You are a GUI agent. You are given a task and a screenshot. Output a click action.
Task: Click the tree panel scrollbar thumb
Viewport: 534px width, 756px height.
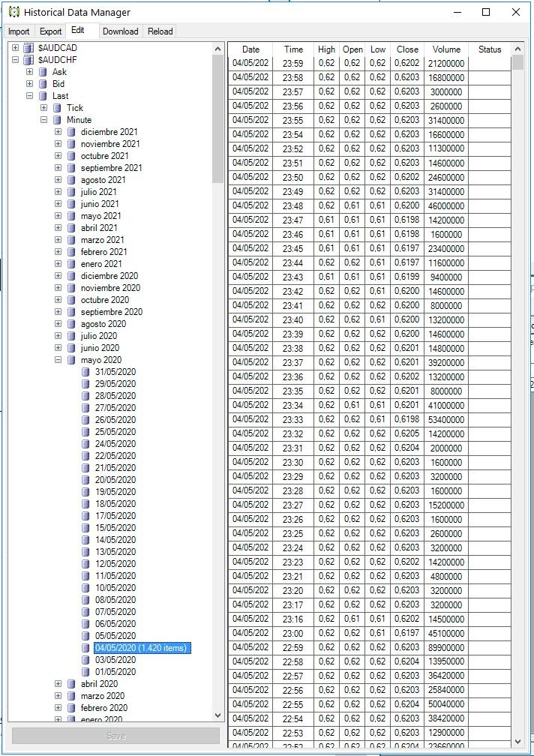click(x=217, y=119)
